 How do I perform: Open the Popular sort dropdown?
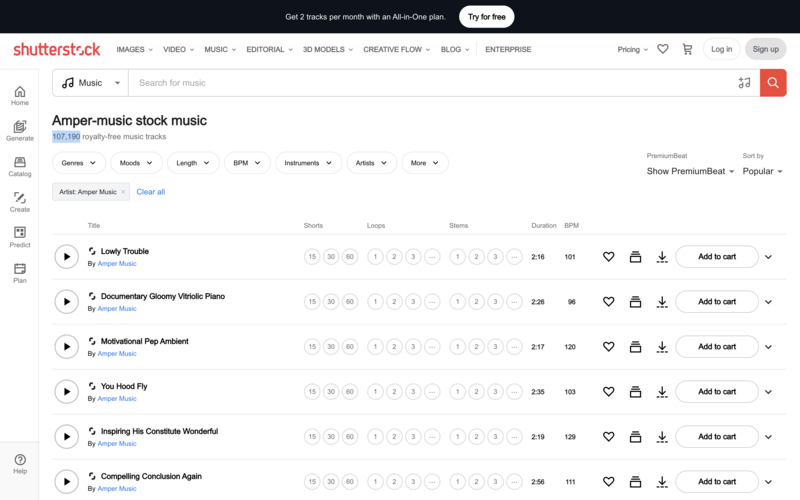point(762,171)
